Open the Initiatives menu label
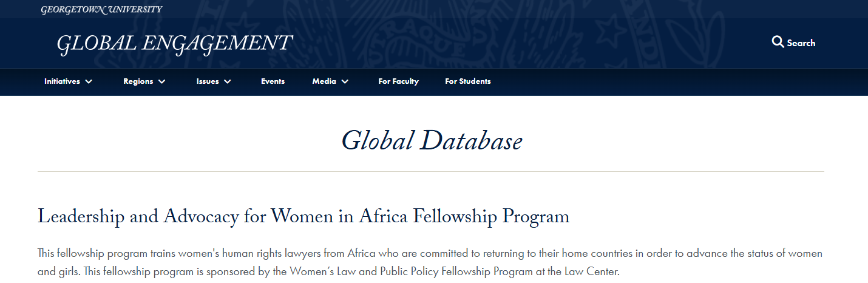This screenshot has height=283, width=868. pyautogui.click(x=62, y=81)
